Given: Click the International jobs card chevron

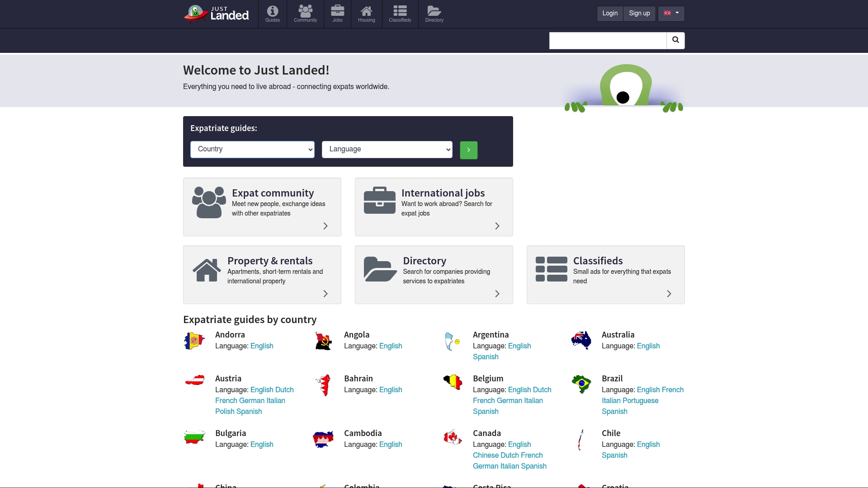Looking at the screenshot, I should [x=497, y=226].
